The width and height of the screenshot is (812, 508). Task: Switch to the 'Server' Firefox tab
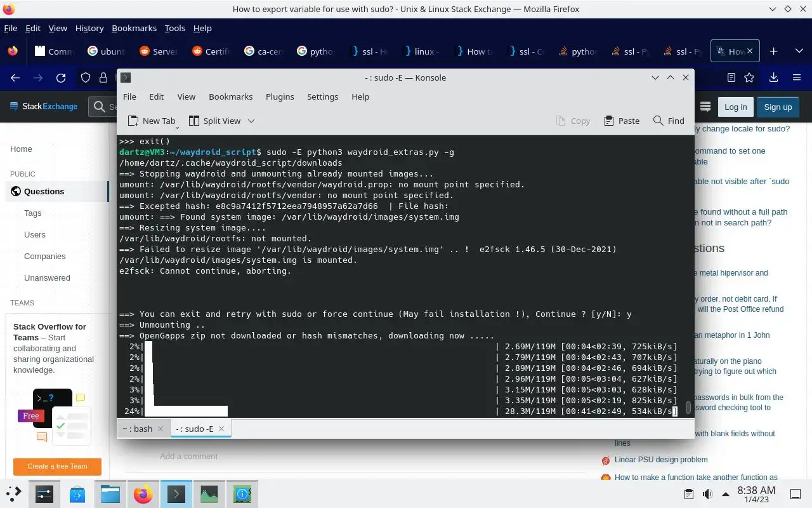click(x=159, y=51)
